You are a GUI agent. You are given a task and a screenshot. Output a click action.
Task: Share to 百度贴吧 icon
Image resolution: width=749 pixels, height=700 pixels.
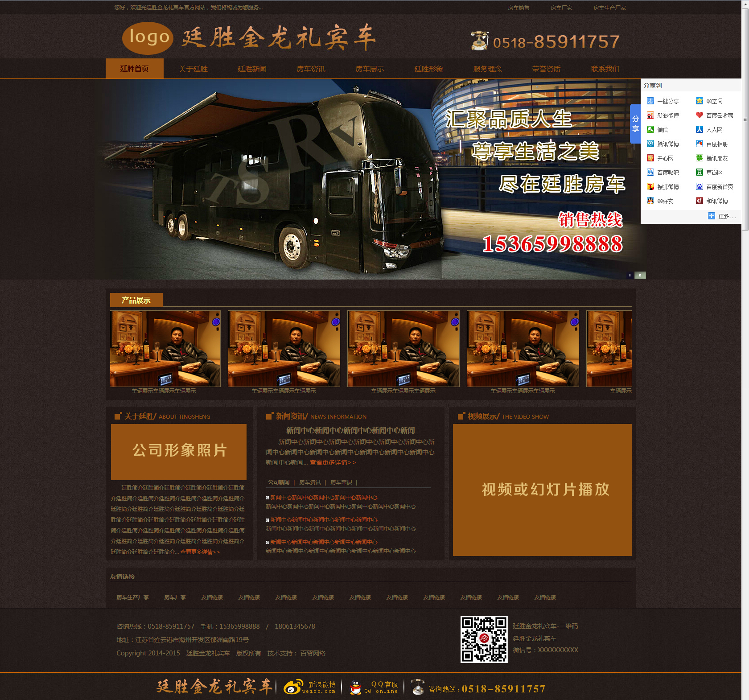(650, 173)
